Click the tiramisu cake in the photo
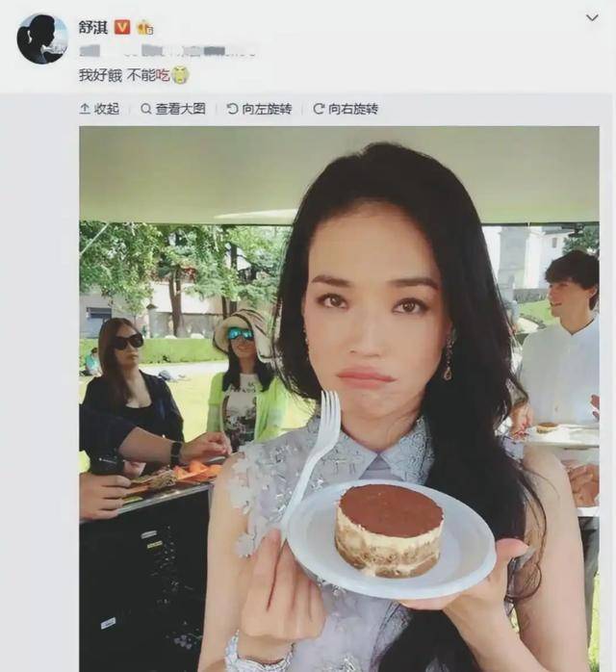This screenshot has height=672, width=616. click(390, 530)
